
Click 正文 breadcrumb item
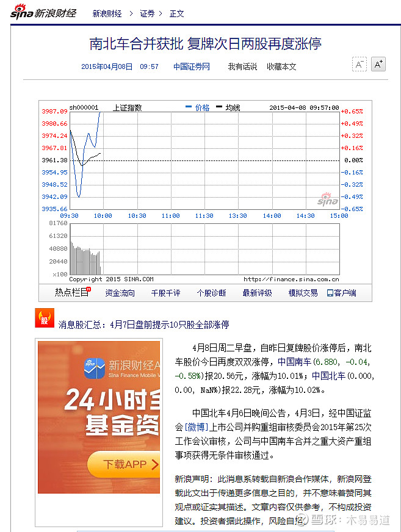pyautogui.click(x=176, y=13)
